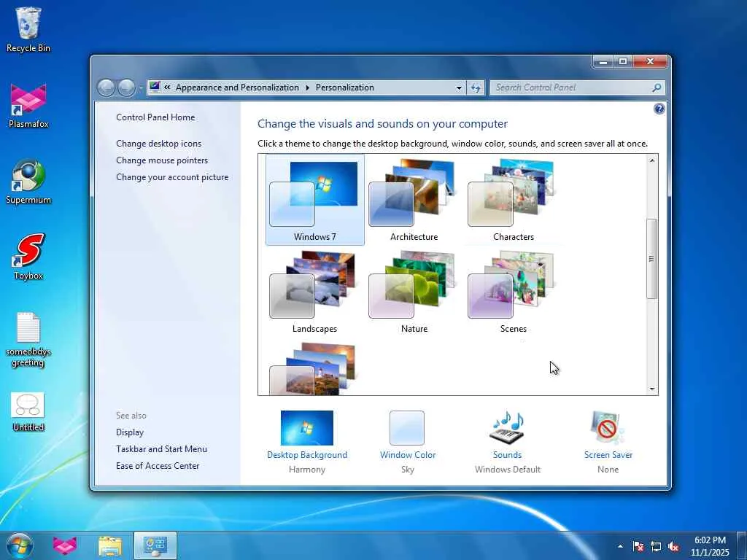Click the Show desktop strip beside the clock
The height and width of the screenshot is (560, 747).
[742, 545]
